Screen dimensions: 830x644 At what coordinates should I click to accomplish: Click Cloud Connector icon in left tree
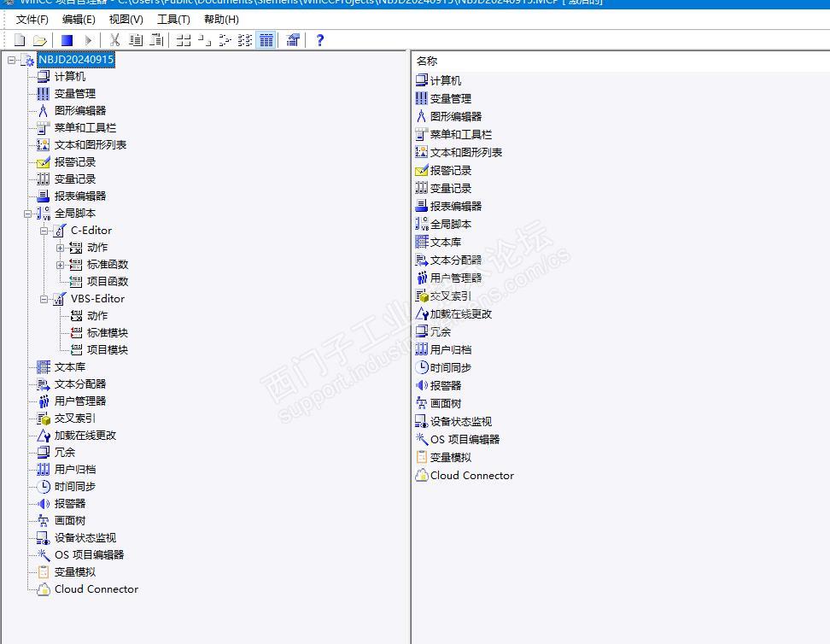(x=44, y=589)
